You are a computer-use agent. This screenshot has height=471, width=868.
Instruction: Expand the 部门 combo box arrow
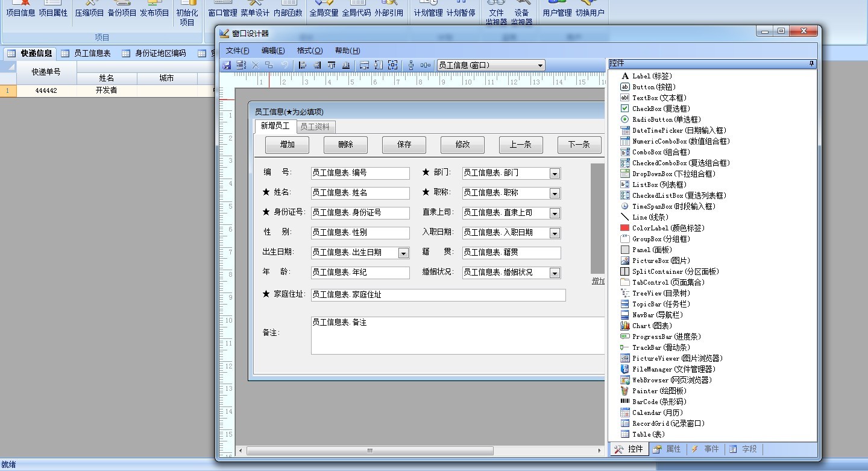[x=555, y=174]
